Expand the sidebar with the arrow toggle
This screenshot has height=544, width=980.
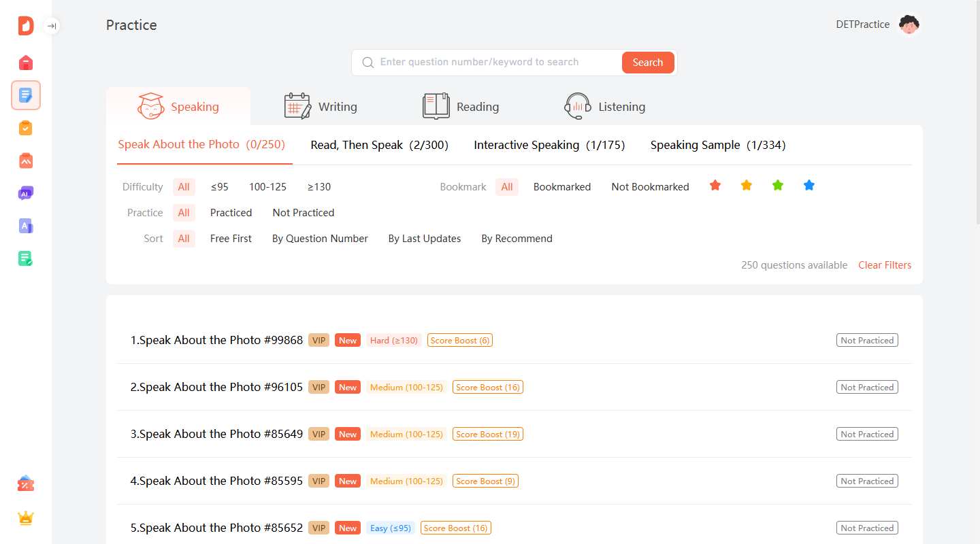pos(52,26)
